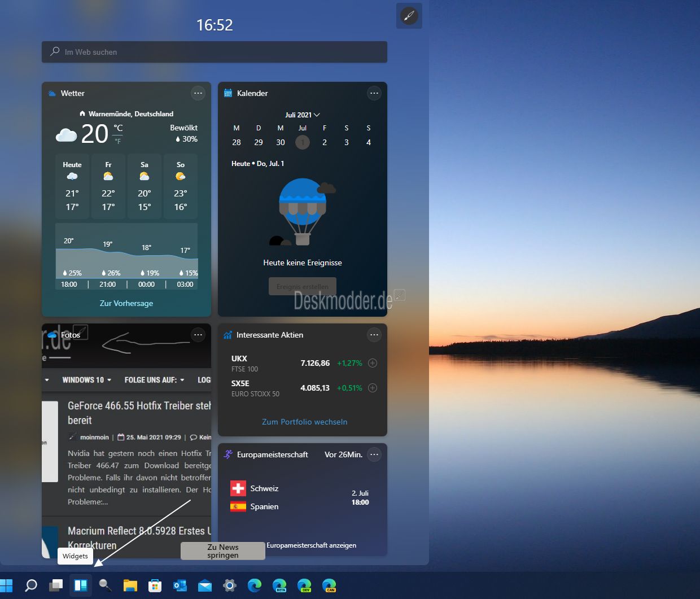Image resolution: width=700 pixels, height=599 pixels.
Task: Expand the Juli 2021 month dropdown
Action: coord(303,115)
